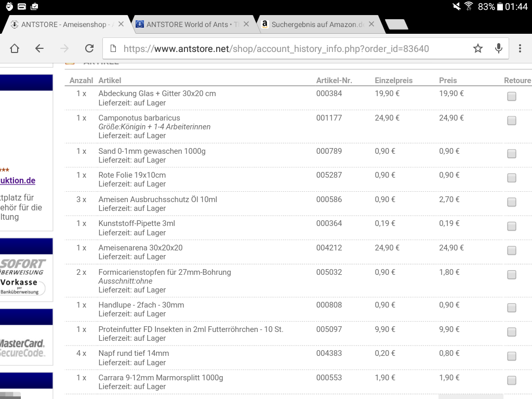The width and height of the screenshot is (532, 399).
Task: Click the Sofort Überweisung payment logo
Action: (x=23, y=267)
